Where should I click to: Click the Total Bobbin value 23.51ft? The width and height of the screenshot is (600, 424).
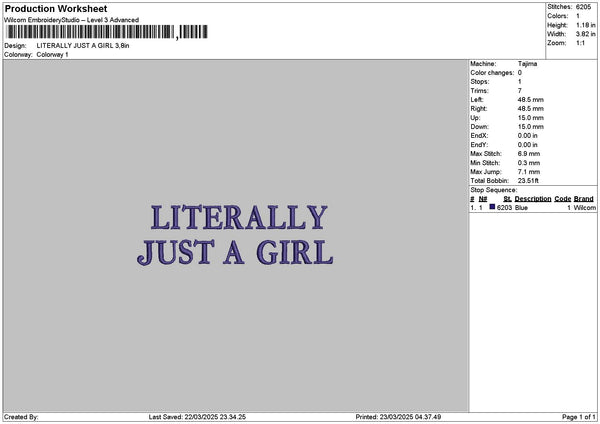click(x=531, y=179)
